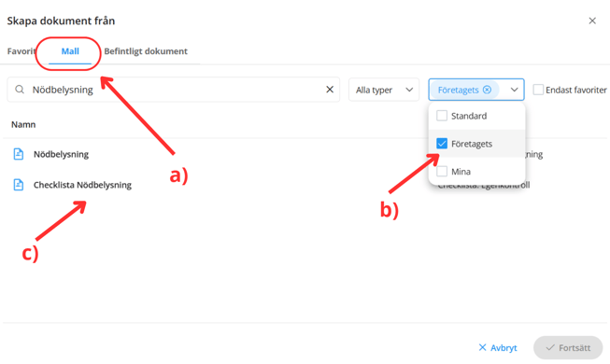The height and width of the screenshot is (364, 610).
Task: Click the Nödbelysning document icon
Action: [x=19, y=154]
